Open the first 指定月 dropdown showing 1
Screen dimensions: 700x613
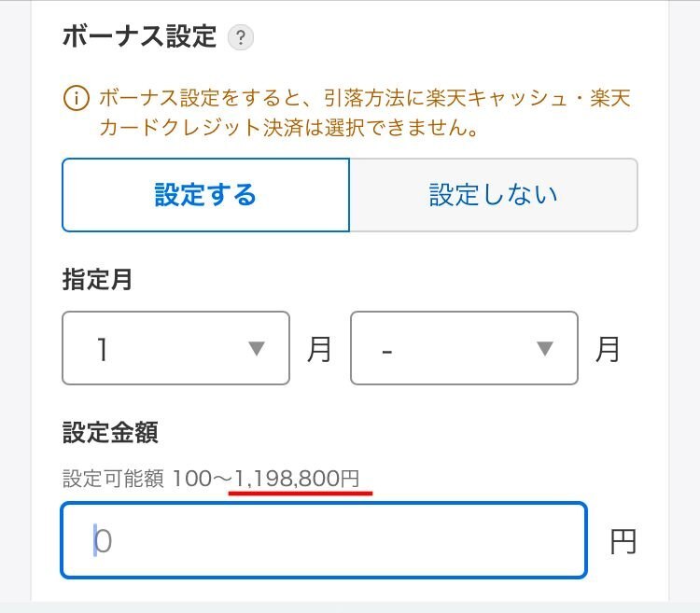175,348
